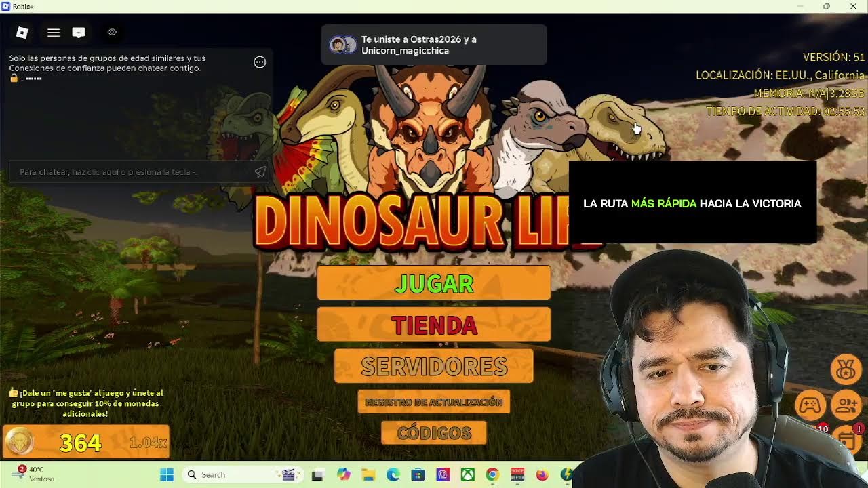Open the Xbox app on taskbar
Viewport: 868px width, 488px height.
pyautogui.click(x=467, y=474)
